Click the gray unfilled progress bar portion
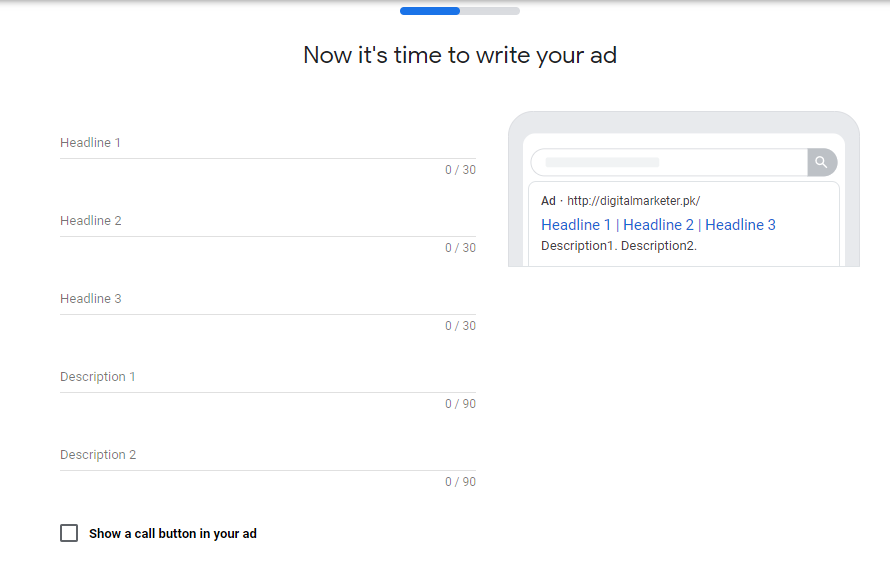Image resolution: width=890 pixels, height=576 pixels. point(490,11)
